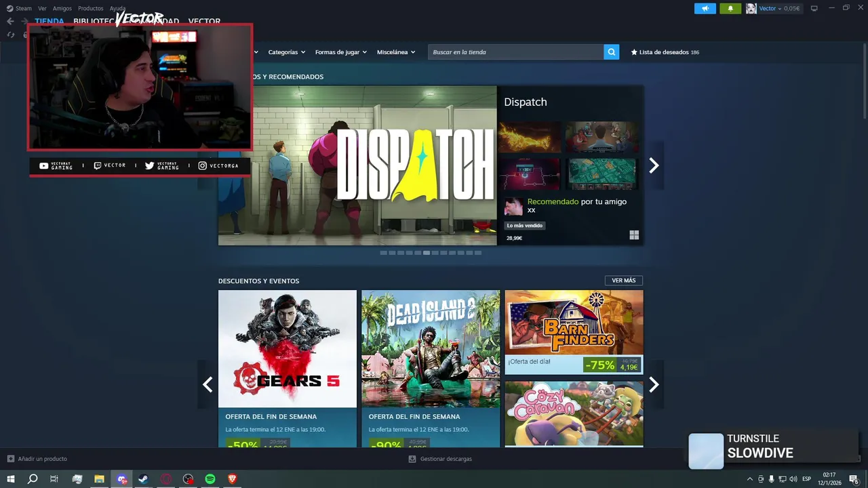Open the Ver menu
The height and width of the screenshot is (488, 868).
(x=43, y=8)
